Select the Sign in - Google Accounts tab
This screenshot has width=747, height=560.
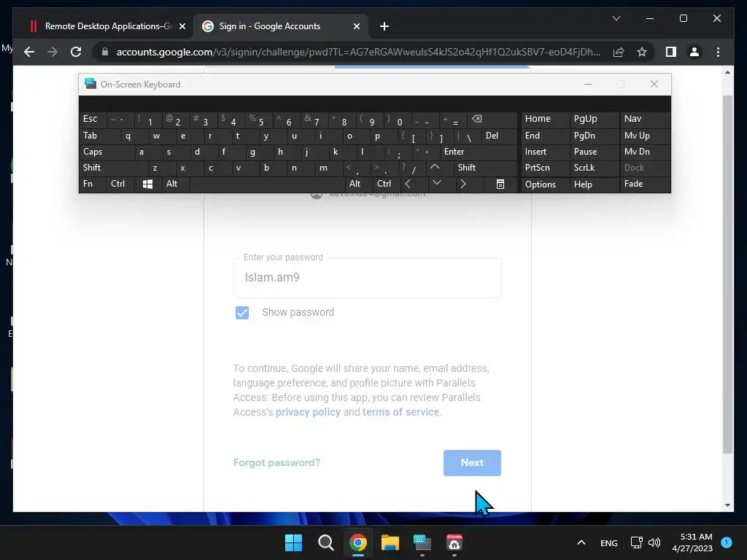pos(281,26)
